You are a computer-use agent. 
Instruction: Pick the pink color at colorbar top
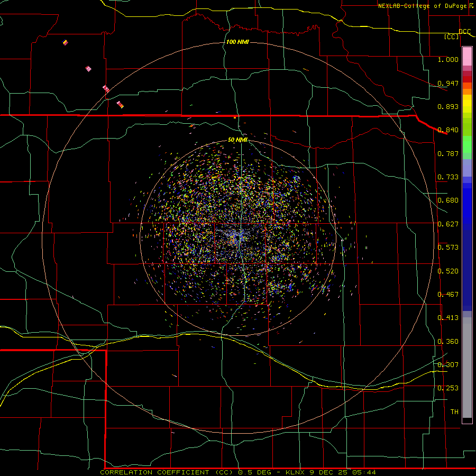click(467, 57)
